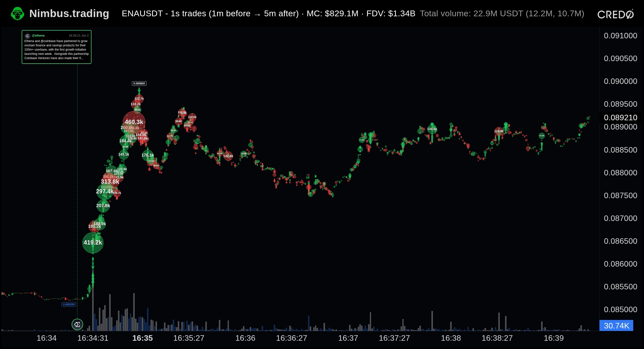This screenshot has height=349, width=644.
Task: Click the 0.088000 price axis label
Action: [x=620, y=173]
